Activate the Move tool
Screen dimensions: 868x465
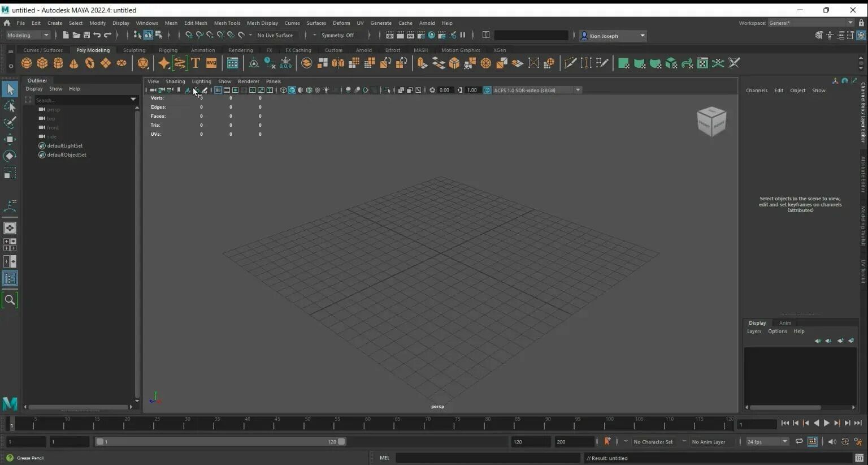[10, 139]
